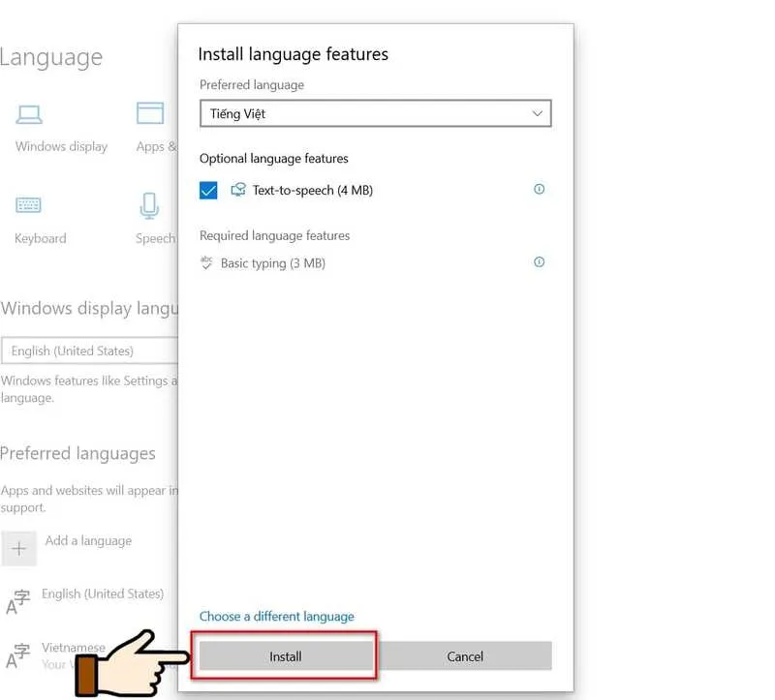
Task: Click the Add a language label
Action: (x=88, y=540)
